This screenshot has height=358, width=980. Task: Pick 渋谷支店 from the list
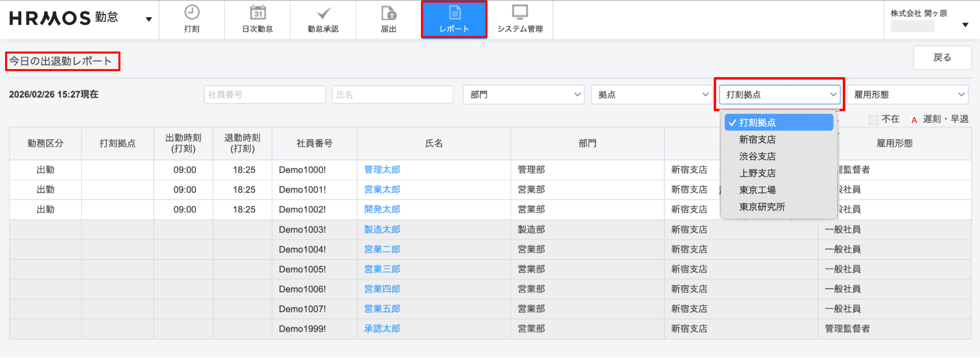pyautogui.click(x=757, y=156)
